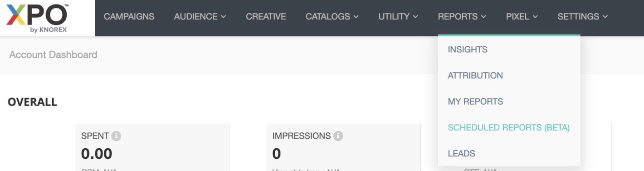Viewport: 644px width, 171px height.
Task: Expand the PIXEL menu
Action: (x=522, y=17)
